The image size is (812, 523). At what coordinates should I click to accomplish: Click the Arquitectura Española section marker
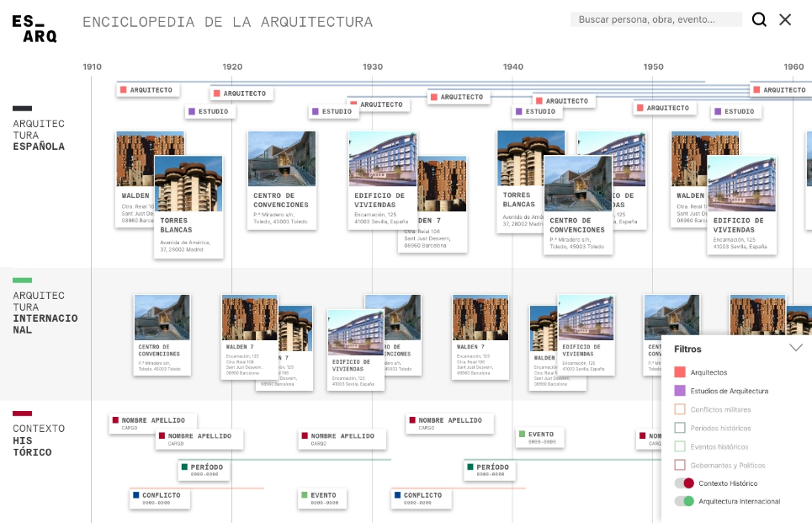(x=23, y=108)
